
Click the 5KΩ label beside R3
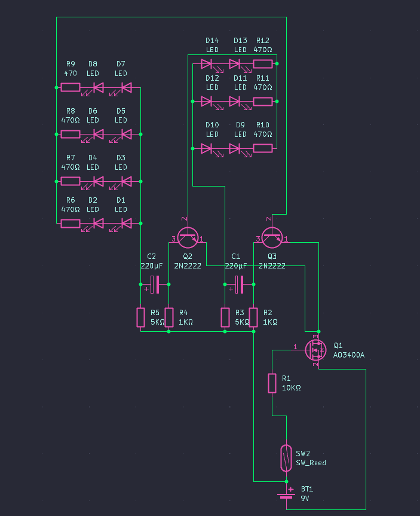point(242,322)
